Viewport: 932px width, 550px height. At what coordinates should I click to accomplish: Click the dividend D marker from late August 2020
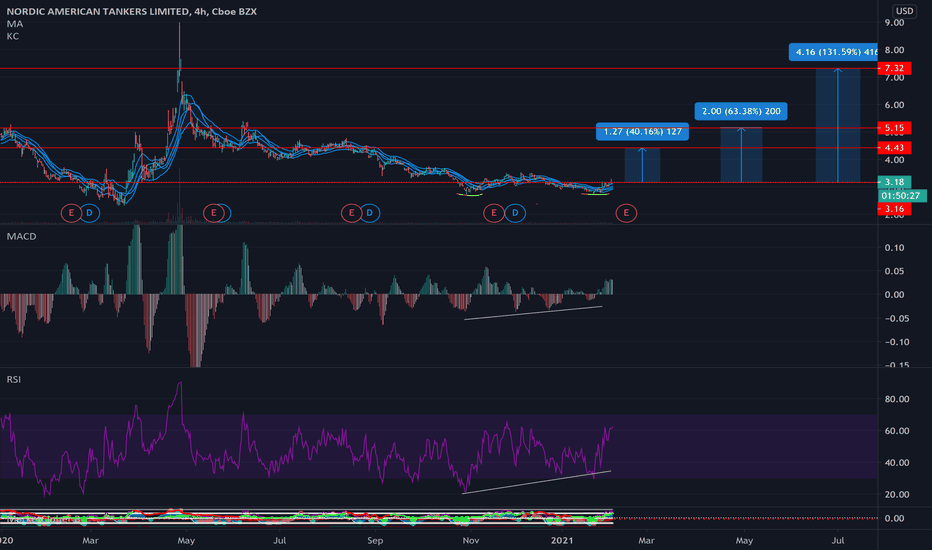pos(370,213)
